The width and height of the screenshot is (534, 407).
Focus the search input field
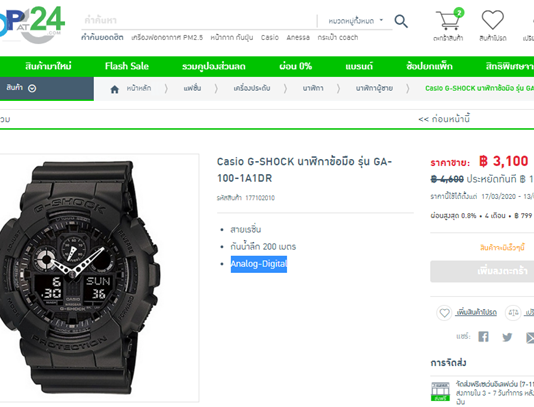pos(199,20)
